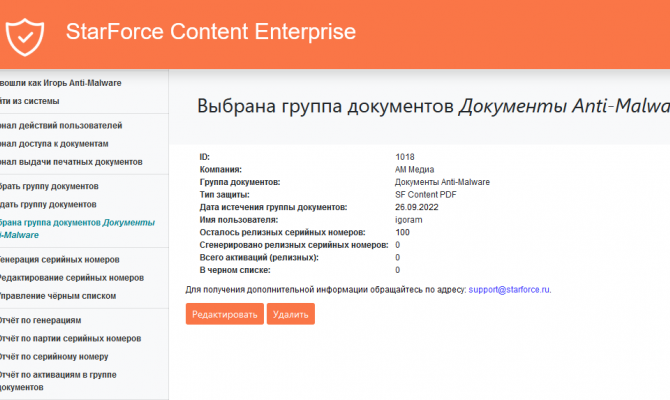Click the StarForce shield logo icon
The width and height of the screenshot is (670, 400).
pyautogui.click(x=25, y=33)
